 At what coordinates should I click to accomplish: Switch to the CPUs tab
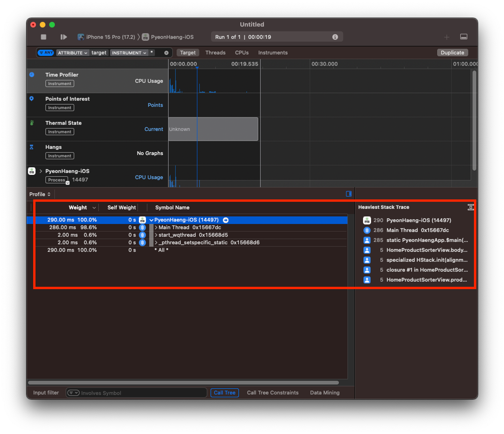pyautogui.click(x=241, y=53)
